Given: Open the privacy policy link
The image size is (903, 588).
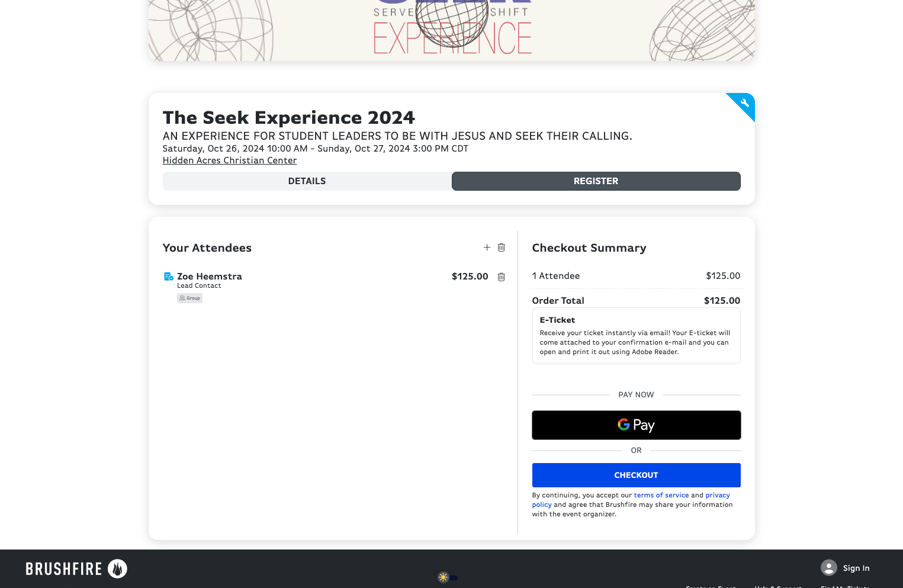Looking at the screenshot, I should (x=718, y=495).
